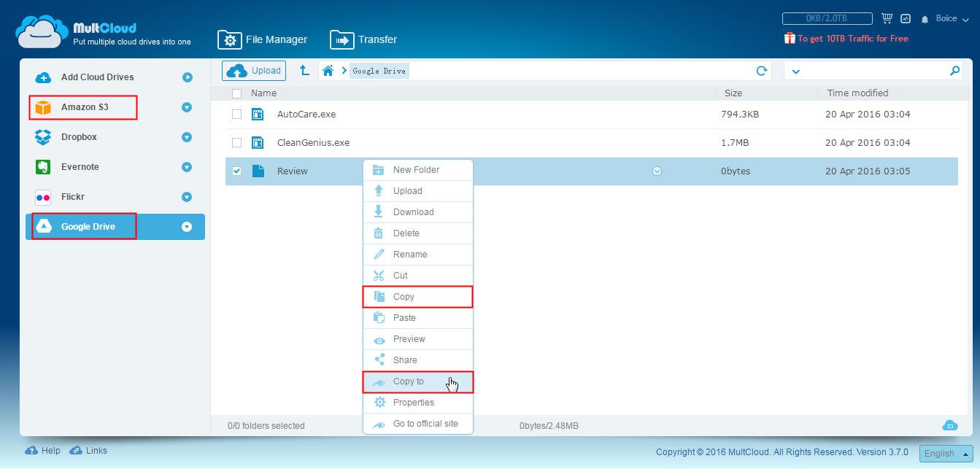Click the cloud icon in the status bar

point(949,425)
